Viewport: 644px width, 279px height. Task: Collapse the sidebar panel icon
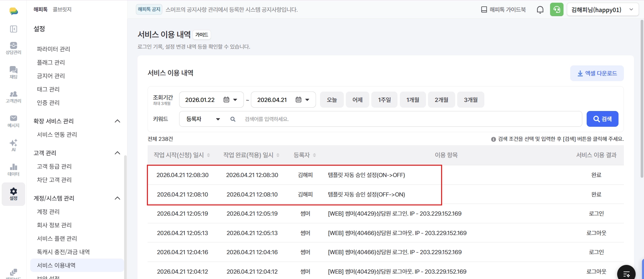point(13,29)
